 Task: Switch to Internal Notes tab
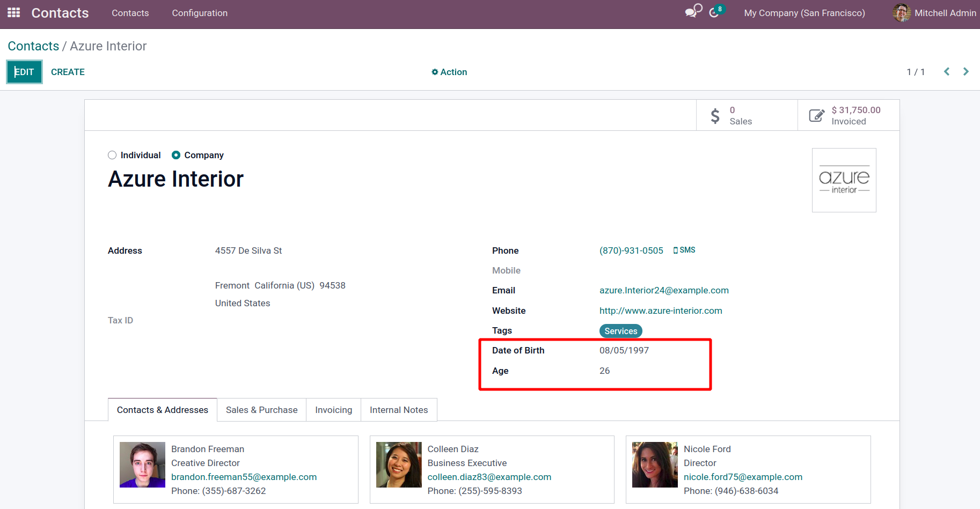pyautogui.click(x=399, y=410)
